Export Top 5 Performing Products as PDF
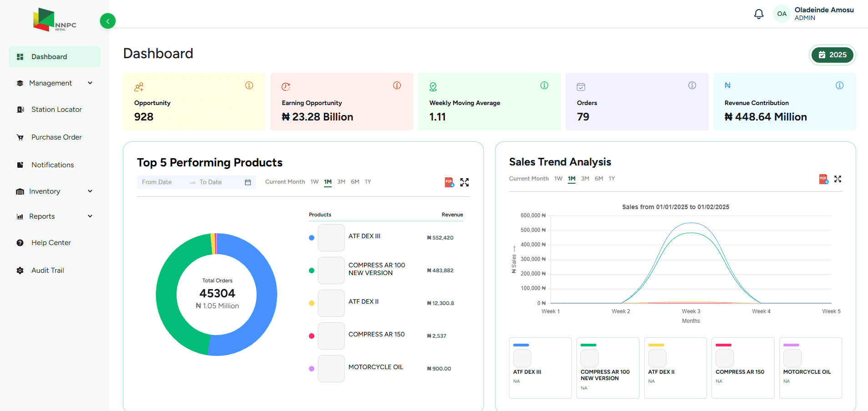The height and width of the screenshot is (411, 868). (x=449, y=182)
